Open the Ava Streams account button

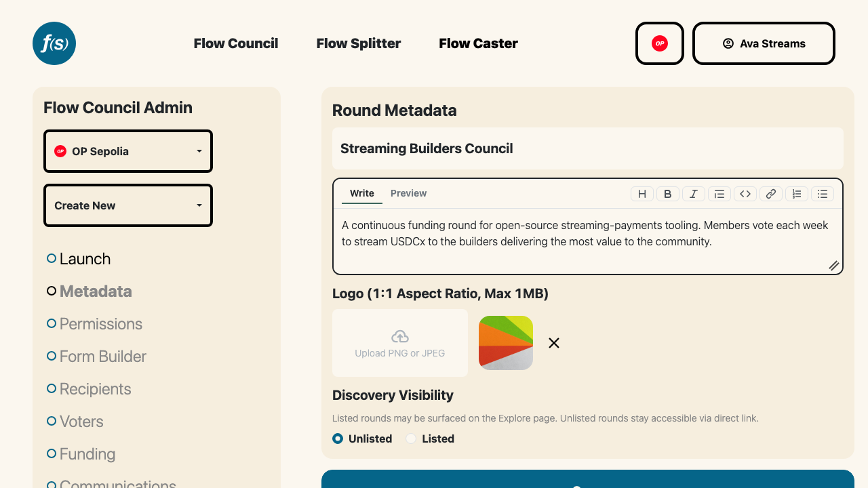point(764,43)
